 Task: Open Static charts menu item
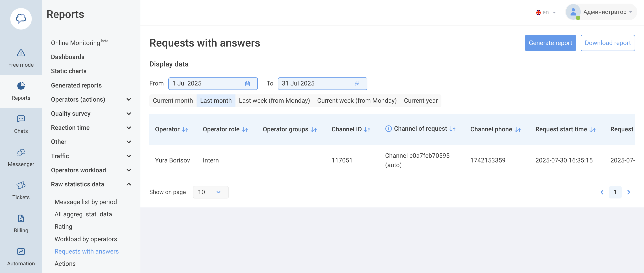click(x=68, y=71)
